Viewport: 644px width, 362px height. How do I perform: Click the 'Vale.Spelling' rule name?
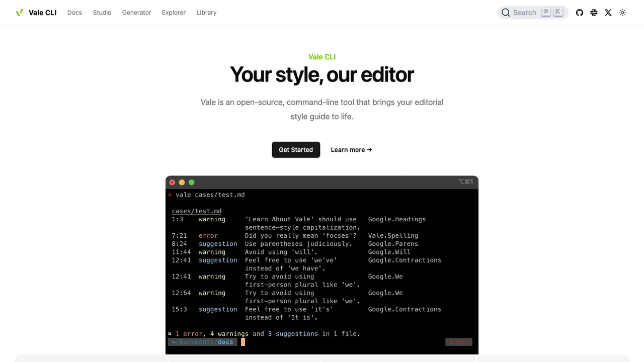393,235
